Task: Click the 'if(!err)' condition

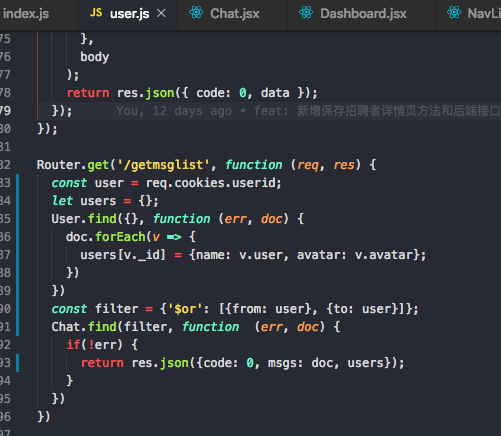Action: pos(95,345)
